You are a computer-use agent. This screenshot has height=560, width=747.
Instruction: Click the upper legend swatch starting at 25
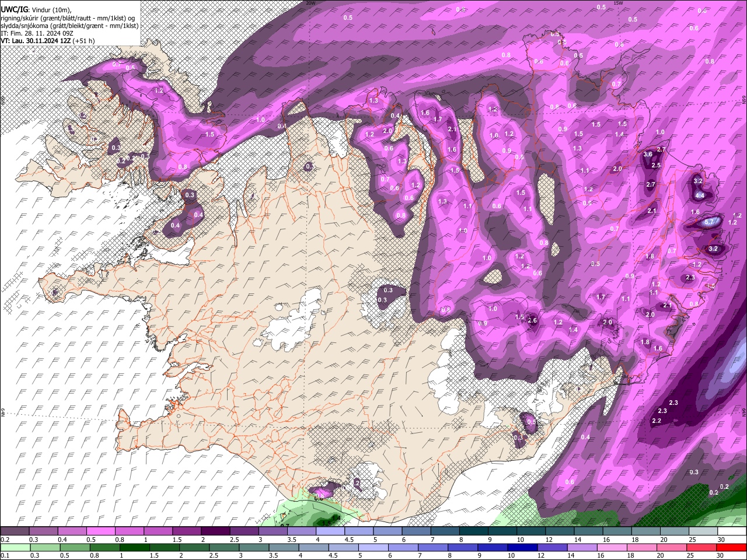(703, 531)
